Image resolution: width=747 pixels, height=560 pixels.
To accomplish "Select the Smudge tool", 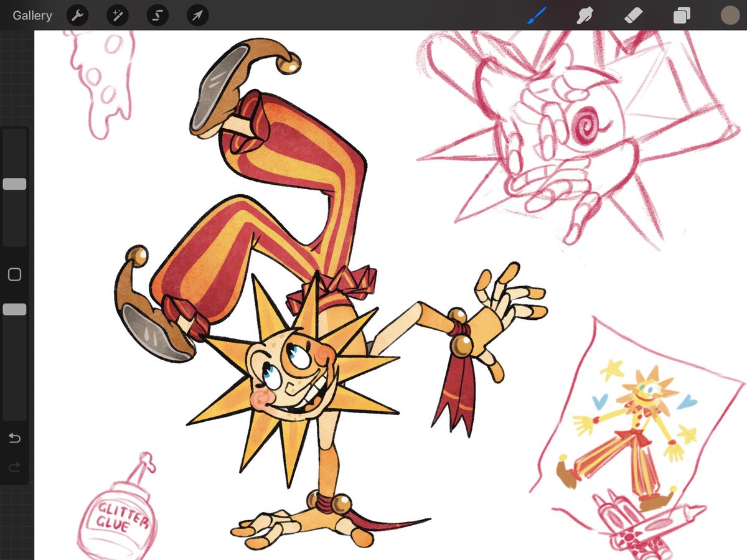I will click(585, 16).
